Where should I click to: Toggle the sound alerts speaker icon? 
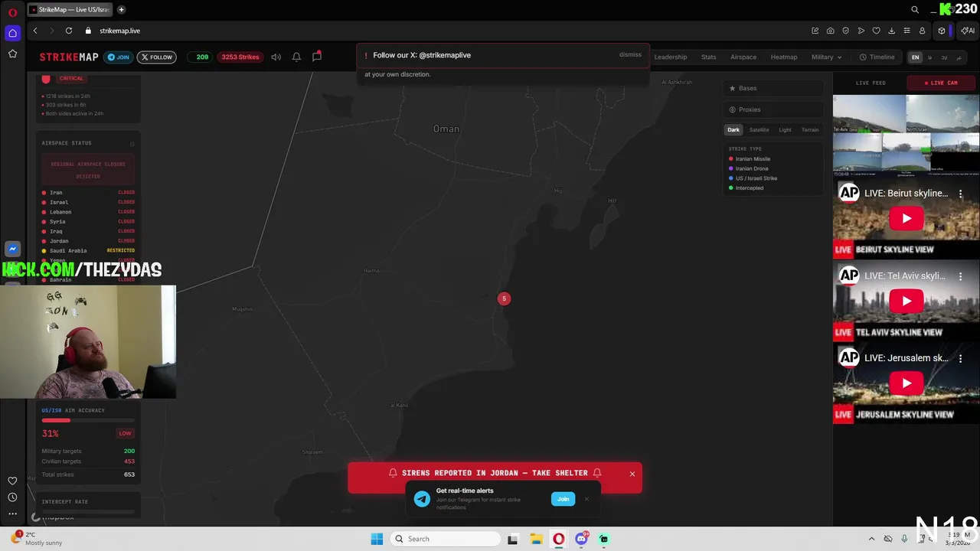point(276,57)
